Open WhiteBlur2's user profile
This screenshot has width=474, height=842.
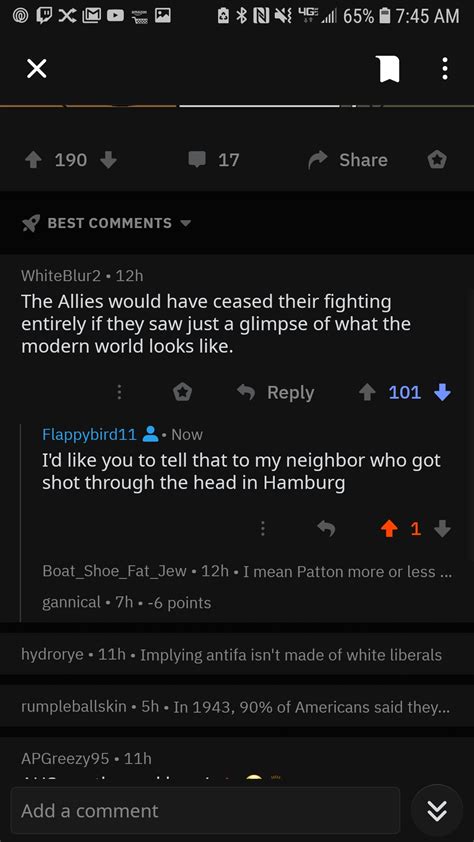pos(61,276)
